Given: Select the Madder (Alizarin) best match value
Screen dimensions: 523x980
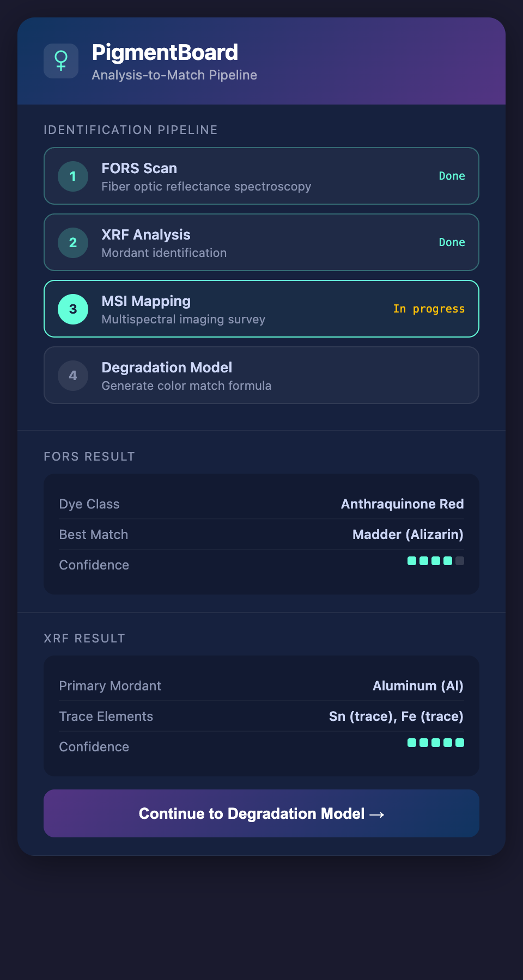Looking at the screenshot, I should (x=408, y=535).
